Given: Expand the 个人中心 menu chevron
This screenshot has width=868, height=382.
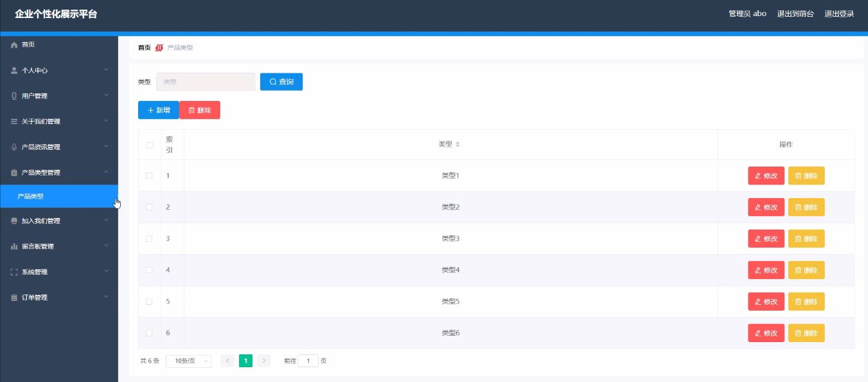Looking at the screenshot, I should click(107, 69).
